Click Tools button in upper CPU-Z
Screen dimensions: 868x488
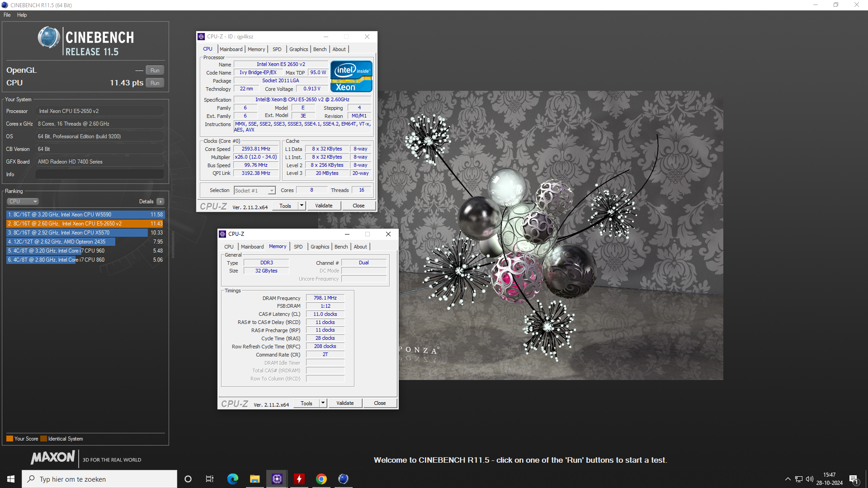(x=285, y=206)
